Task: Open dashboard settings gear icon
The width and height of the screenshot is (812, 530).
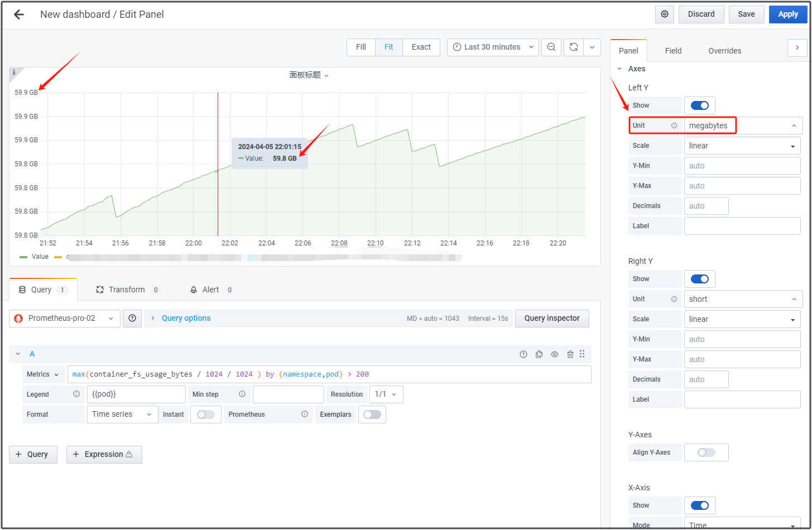Action: click(x=665, y=15)
